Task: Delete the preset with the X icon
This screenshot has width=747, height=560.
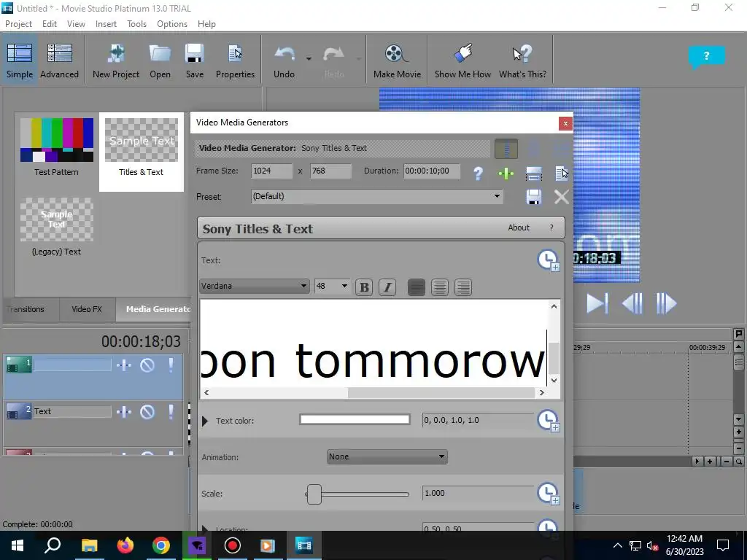Action: coord(561,197)
